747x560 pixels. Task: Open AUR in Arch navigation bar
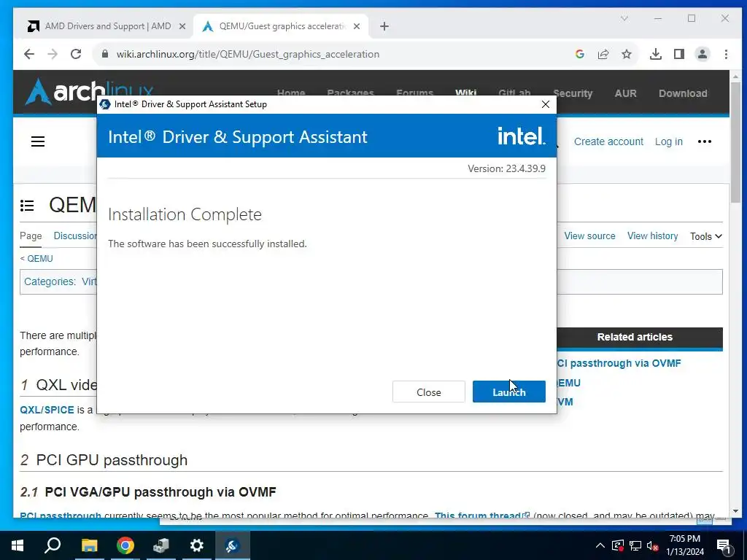coord(625,93)
